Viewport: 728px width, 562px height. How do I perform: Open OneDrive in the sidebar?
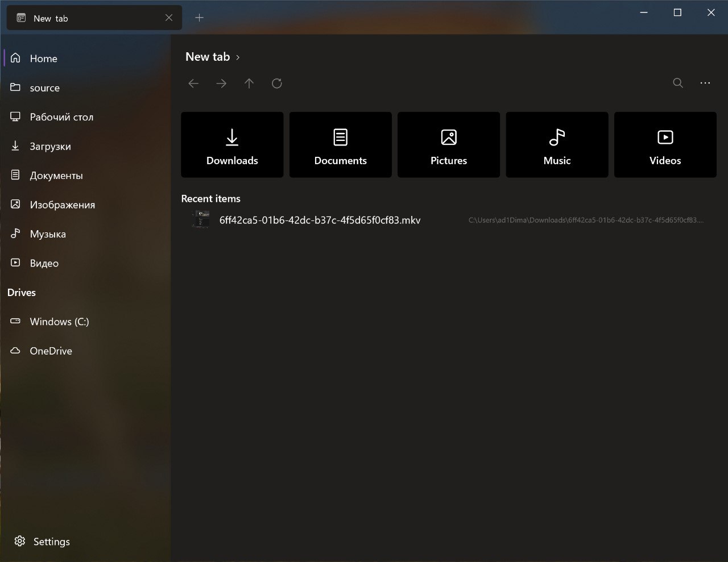(85, 351)
